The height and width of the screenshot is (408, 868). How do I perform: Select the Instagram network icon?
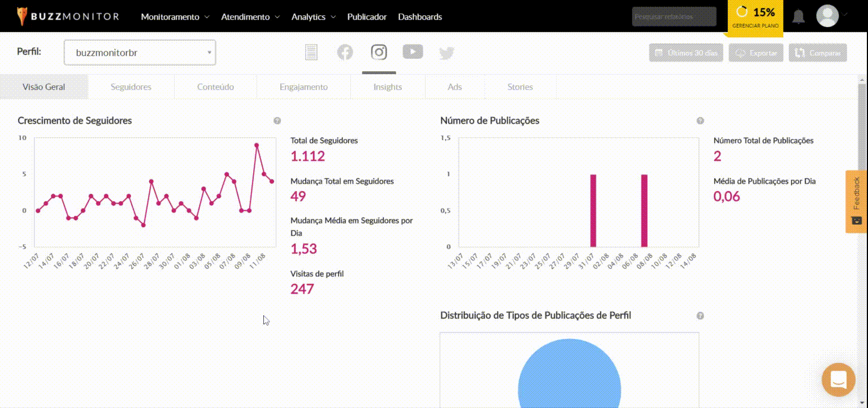tap(379, 53)
